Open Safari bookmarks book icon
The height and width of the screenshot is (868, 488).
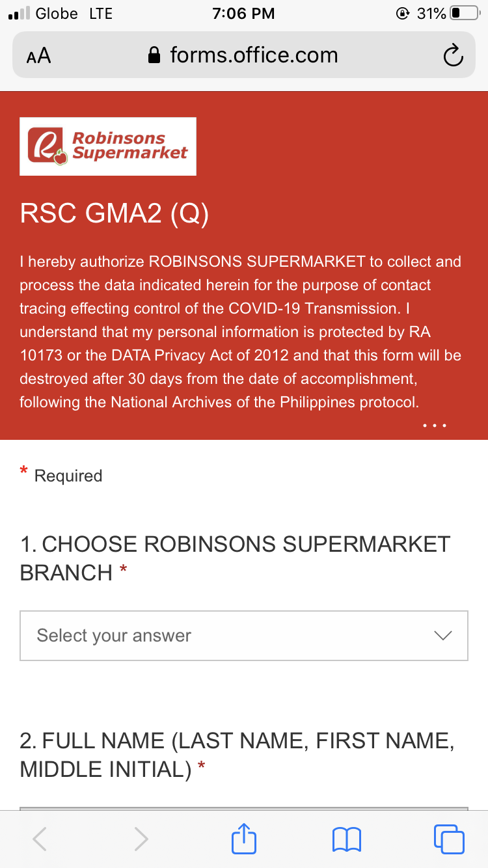pyautogui.click(x=347, y=839)
